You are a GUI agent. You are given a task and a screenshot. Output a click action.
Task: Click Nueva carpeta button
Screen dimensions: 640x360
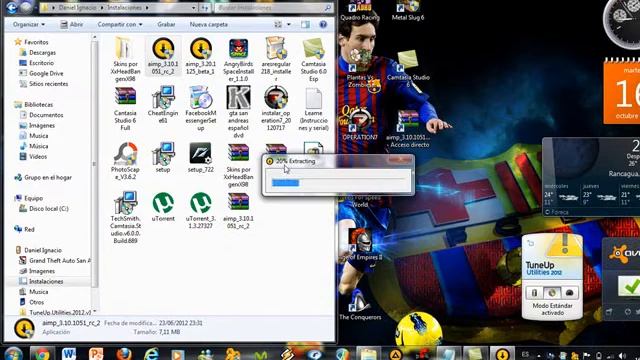pyautogui.click(x=209, y=24)
